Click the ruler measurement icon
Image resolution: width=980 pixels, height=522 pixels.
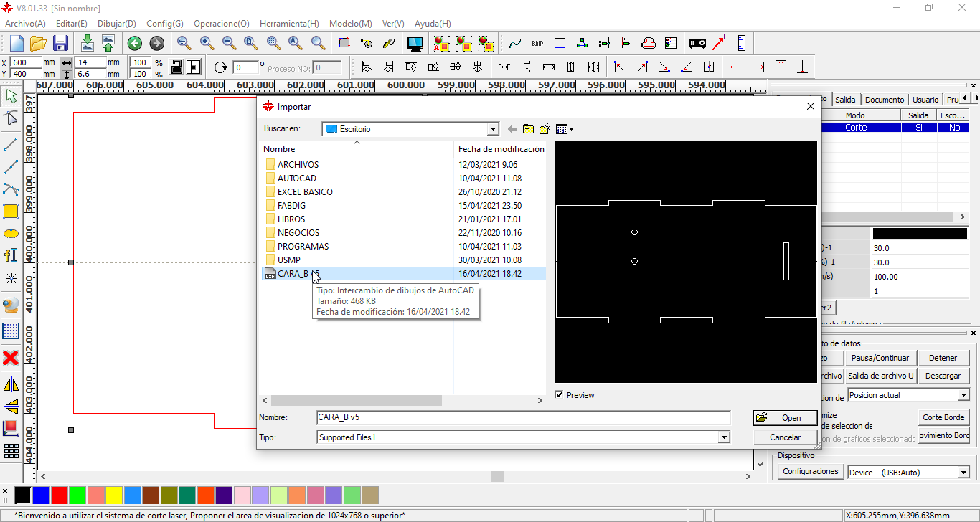click(741, 43)
